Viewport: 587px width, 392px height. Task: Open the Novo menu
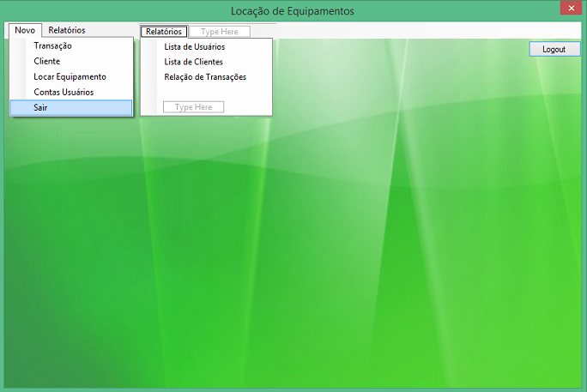25,30
